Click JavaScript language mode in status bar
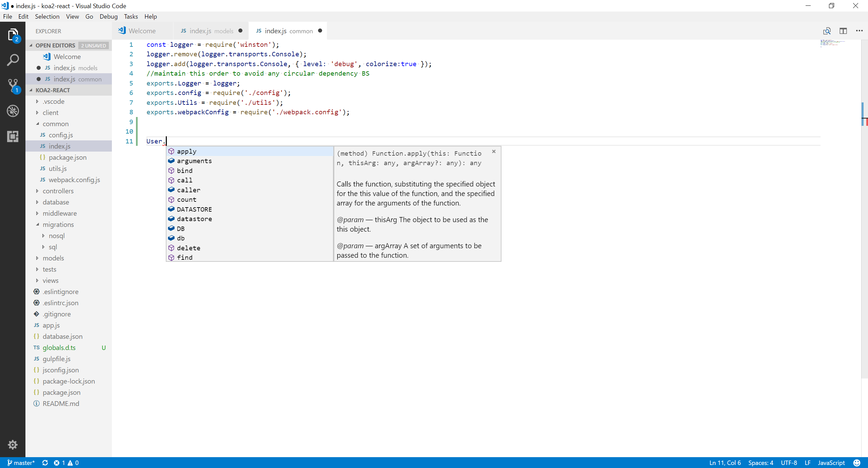Image resolution: width=868 pixels, height=468 pixels. click(x=831, y=463)
